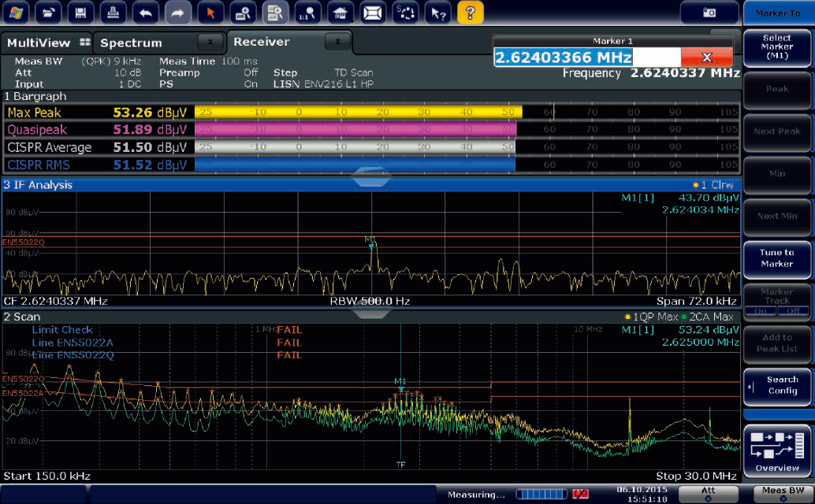Click the Next Min softkey

[777, 217]
